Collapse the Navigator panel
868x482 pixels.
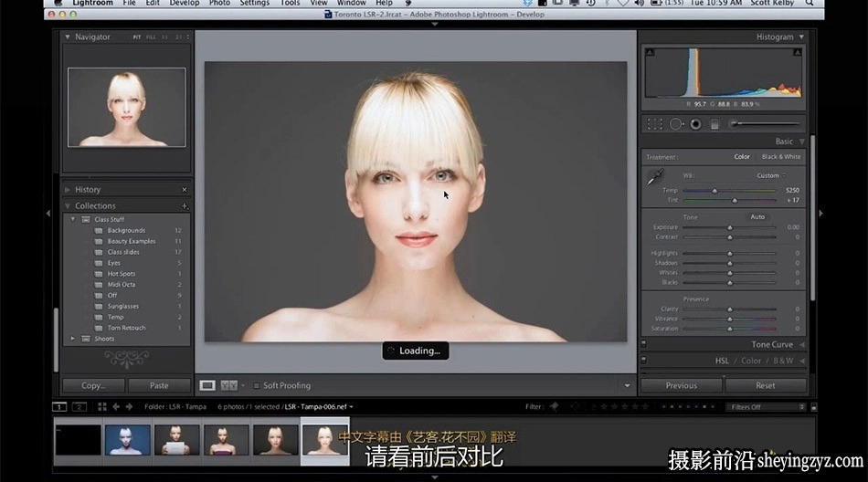68,37
